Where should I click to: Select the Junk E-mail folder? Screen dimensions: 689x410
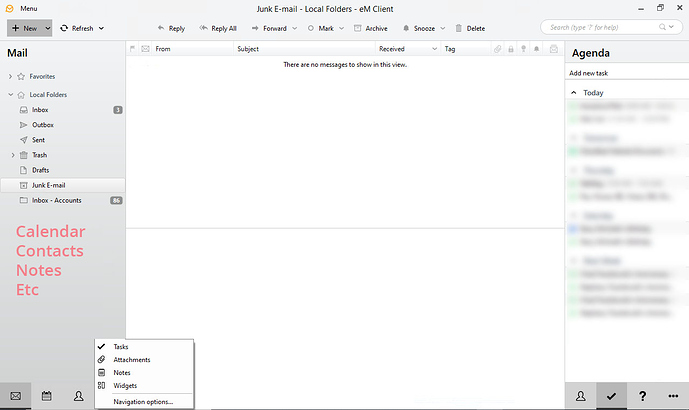point(62,185)
